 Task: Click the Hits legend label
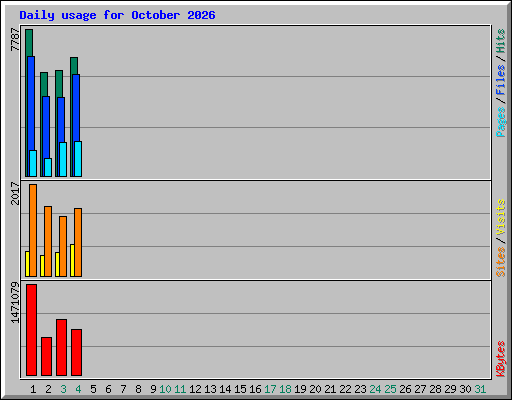pyautogui.click(x=500, y=41)
